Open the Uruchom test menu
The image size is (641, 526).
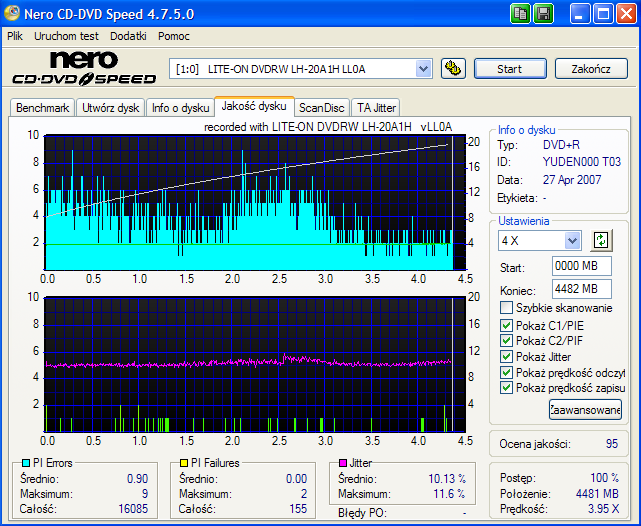[66, 36]
